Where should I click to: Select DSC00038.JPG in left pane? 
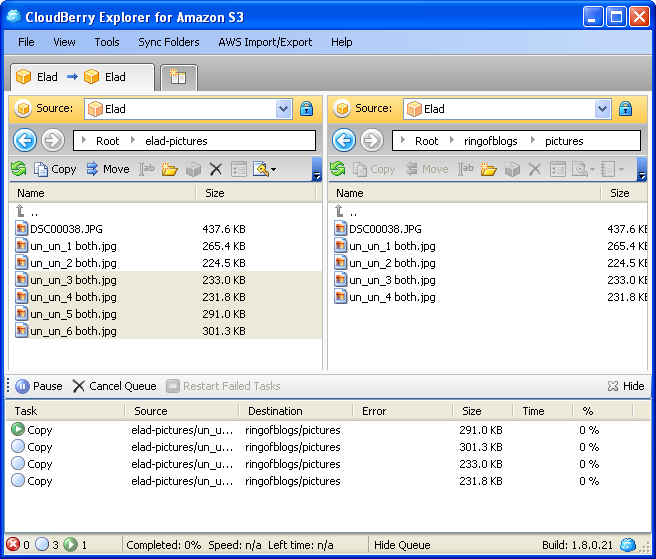[166, 229]
